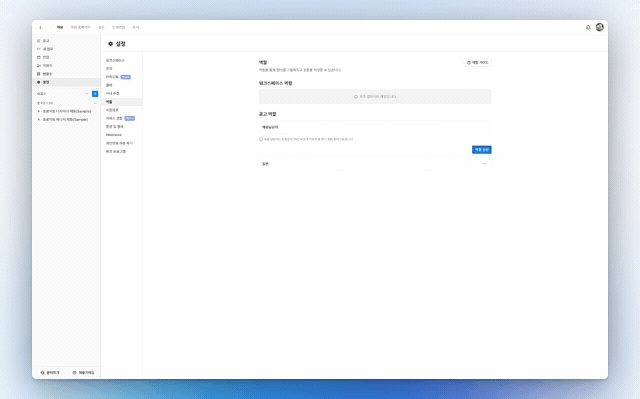Click the 문의하기 headset icon
Screen dimensions: 640x399
coord(42,373)
